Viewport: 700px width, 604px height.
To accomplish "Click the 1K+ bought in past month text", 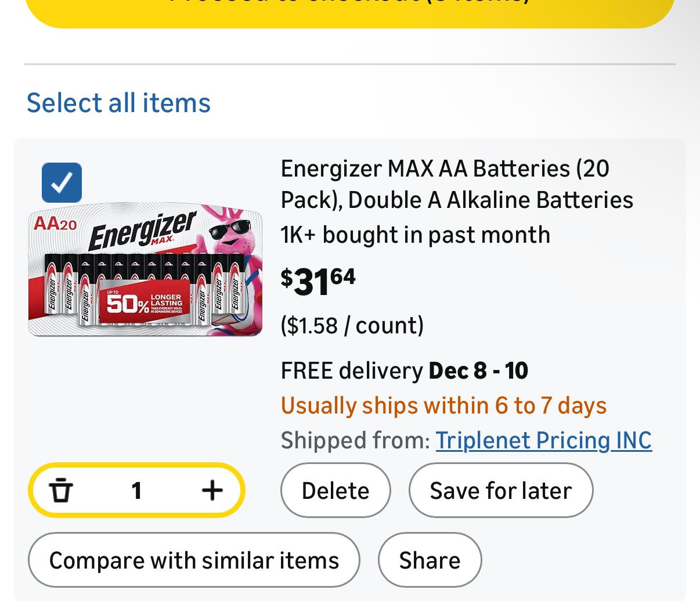I will pos(415,235).
